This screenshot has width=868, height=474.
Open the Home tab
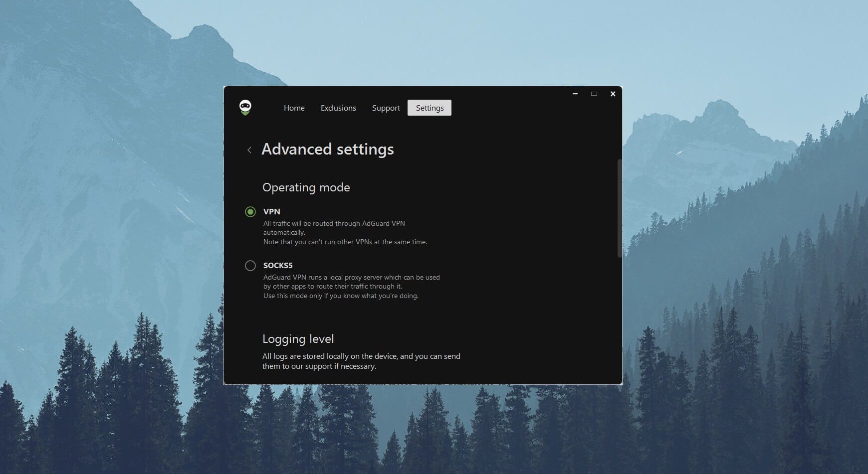point(294,108)
